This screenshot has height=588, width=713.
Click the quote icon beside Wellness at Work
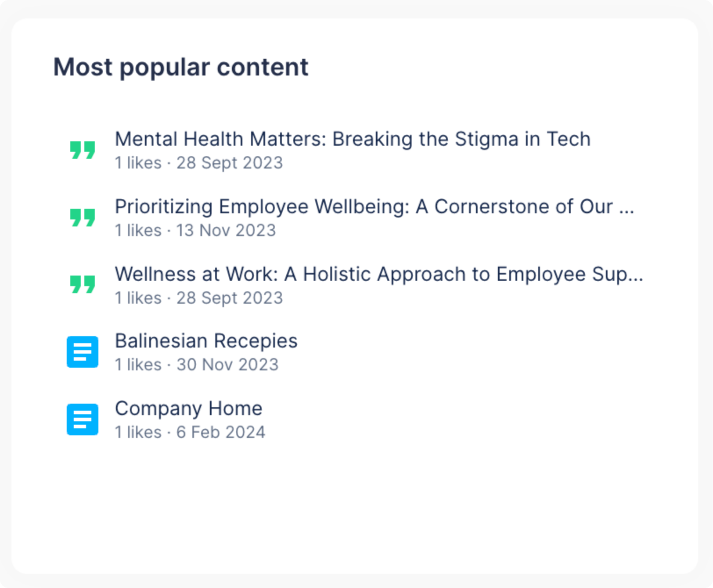[82, 284]
